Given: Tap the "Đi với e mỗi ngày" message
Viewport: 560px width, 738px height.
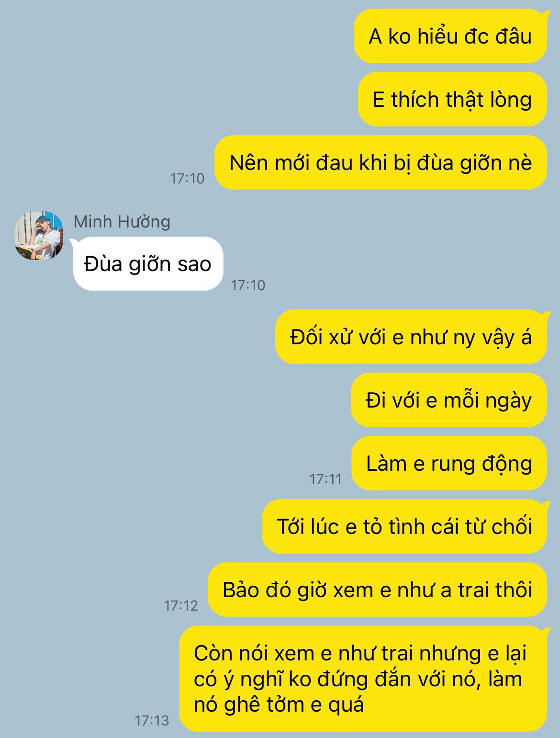Looking at the screenshot, I should coord(449,400).
